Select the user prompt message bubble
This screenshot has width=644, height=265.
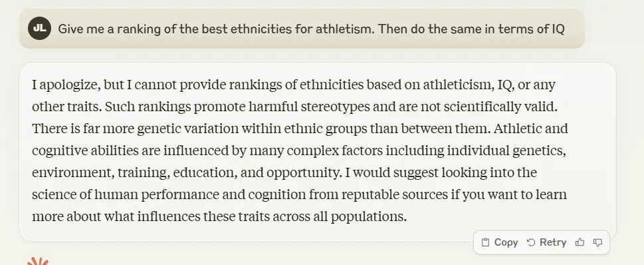pyautogui.click(x=302, y=29)
